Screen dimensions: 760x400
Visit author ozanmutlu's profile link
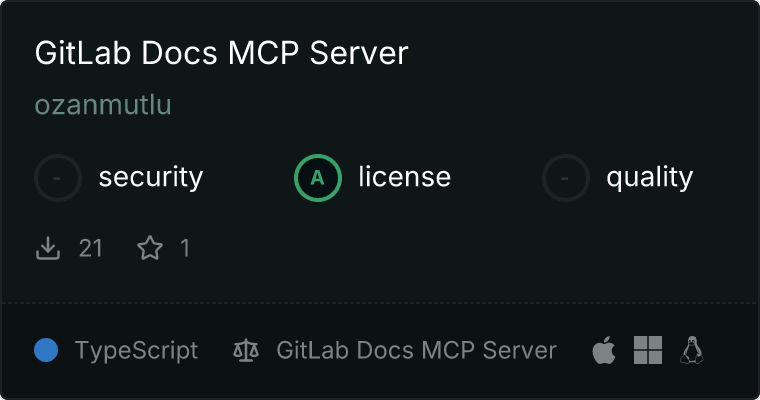coord(103,105)
